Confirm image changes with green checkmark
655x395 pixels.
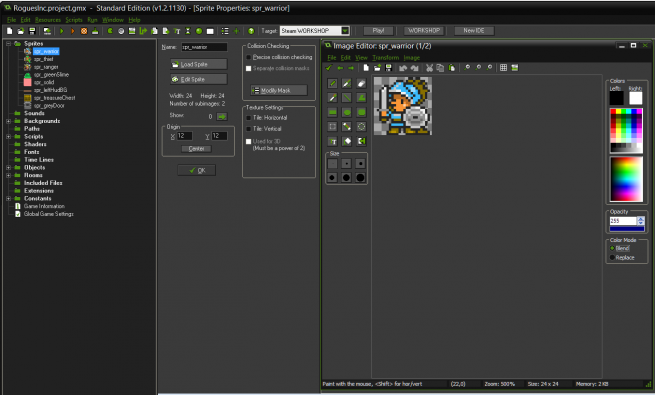[329, 68]
